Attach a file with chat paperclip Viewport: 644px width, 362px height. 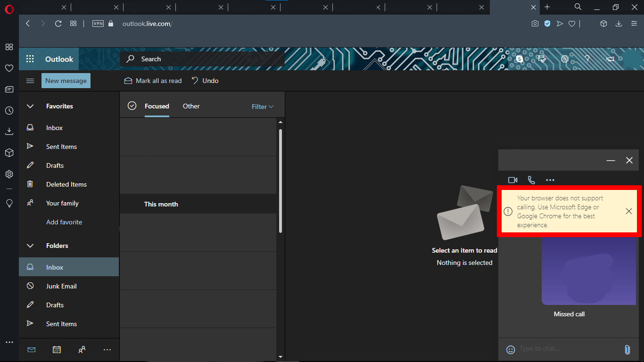point(627,349)
